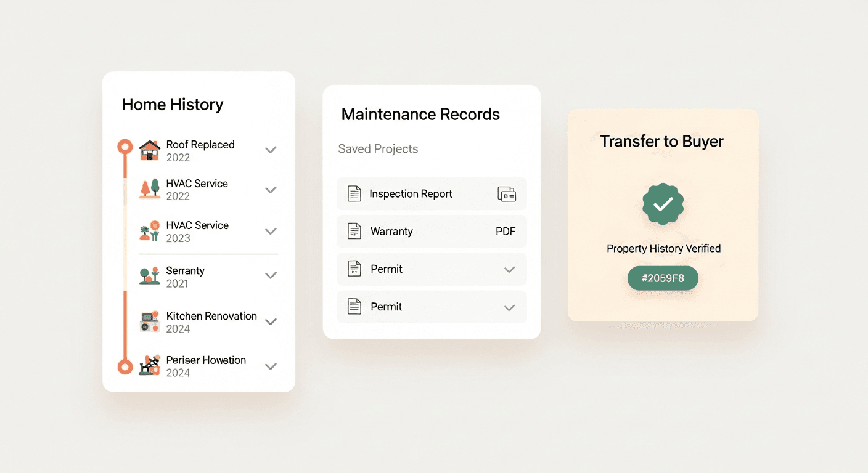Click the 2023 year under HVAC Service
The width and height of the screenshot is (868, 473).
[178, 238]
